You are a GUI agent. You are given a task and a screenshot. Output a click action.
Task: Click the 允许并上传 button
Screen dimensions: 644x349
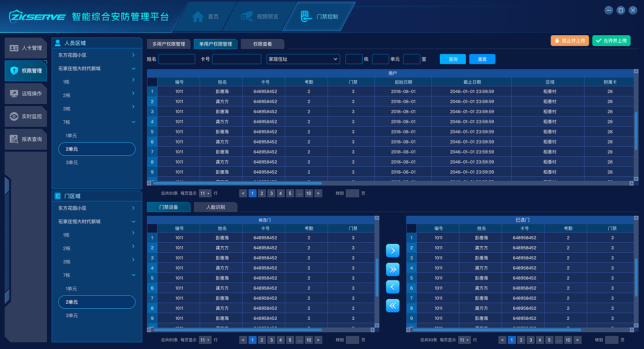(611, 40)
